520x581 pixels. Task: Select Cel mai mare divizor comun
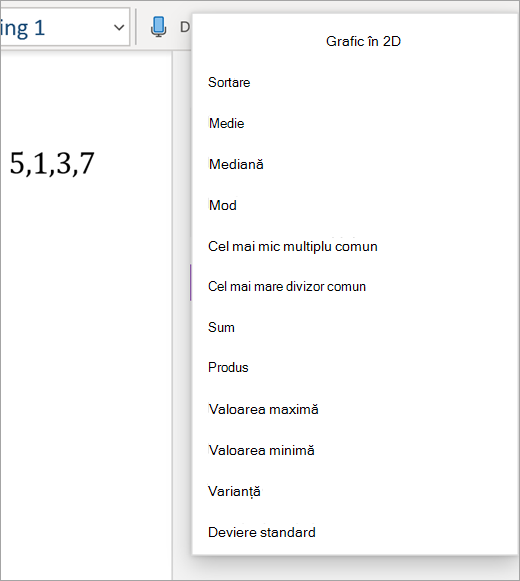[287, 286]
